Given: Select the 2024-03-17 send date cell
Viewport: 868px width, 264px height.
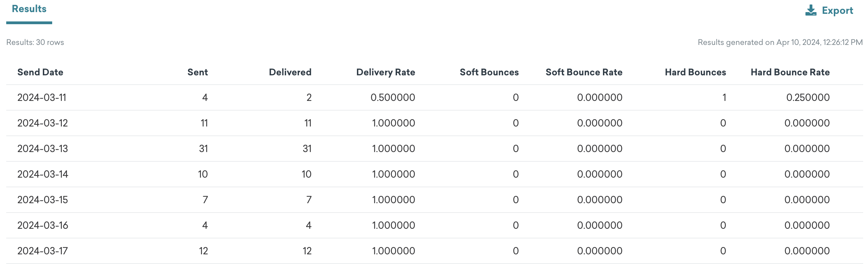Looking at the screenshot, I should click(x=43, y=251).
